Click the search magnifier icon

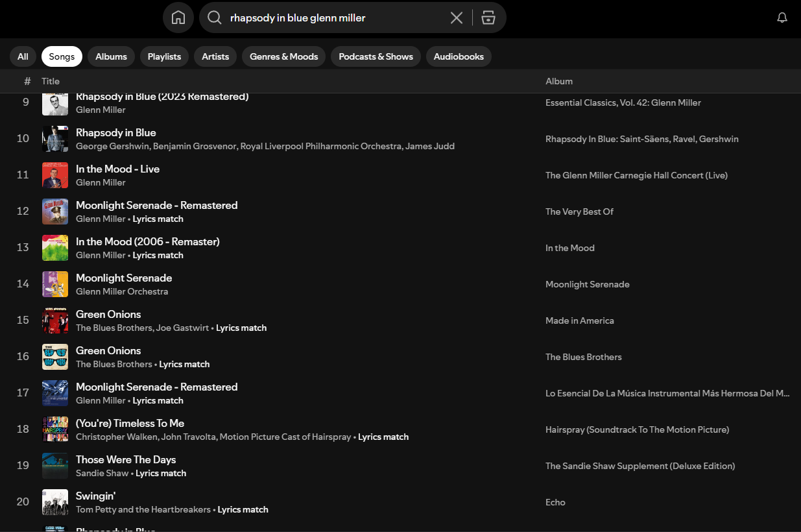point(215,18)
